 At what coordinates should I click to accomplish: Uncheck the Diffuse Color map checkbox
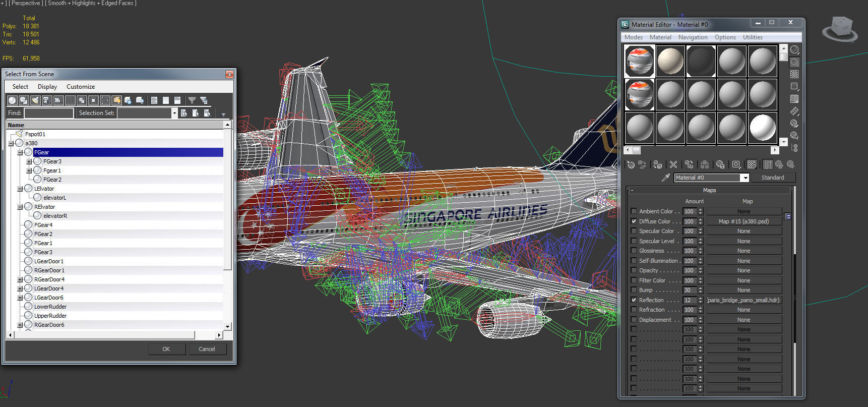(x=634, y=221)
